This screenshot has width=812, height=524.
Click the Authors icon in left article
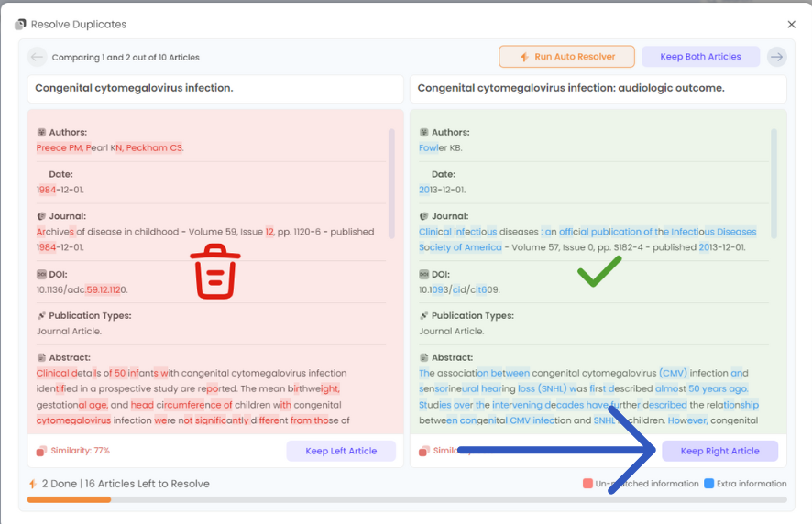point(41,133)
